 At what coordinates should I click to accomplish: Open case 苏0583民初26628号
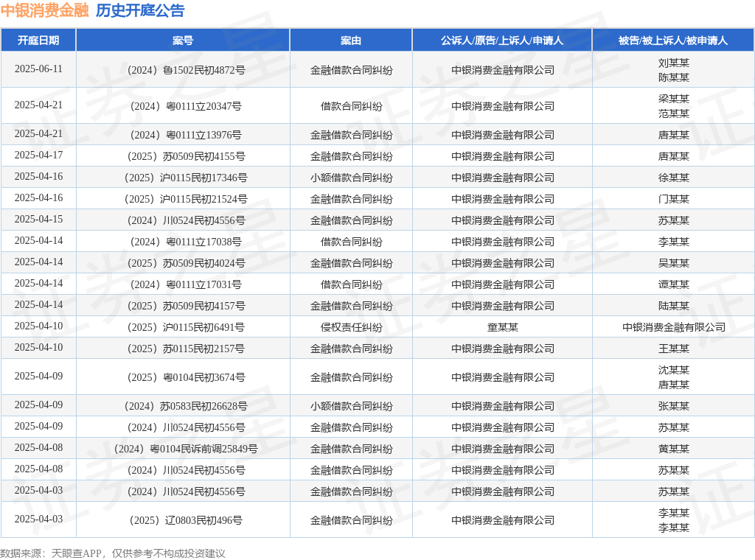(x=187, y=407)
